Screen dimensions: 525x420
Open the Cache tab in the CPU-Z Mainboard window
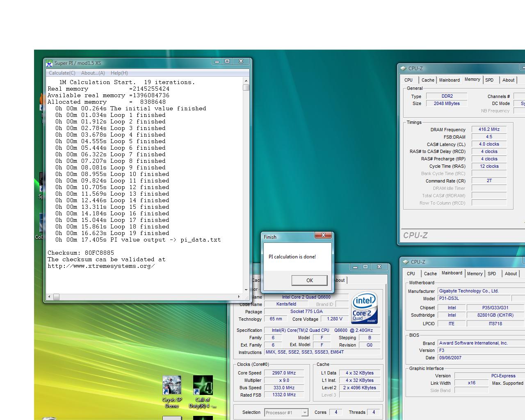[x=430, y=274]
